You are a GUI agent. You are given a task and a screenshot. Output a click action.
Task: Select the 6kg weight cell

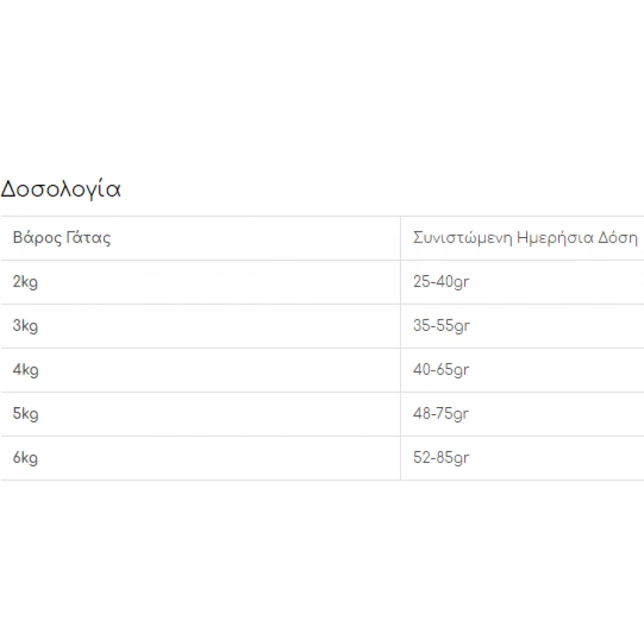tap(25, 458)
